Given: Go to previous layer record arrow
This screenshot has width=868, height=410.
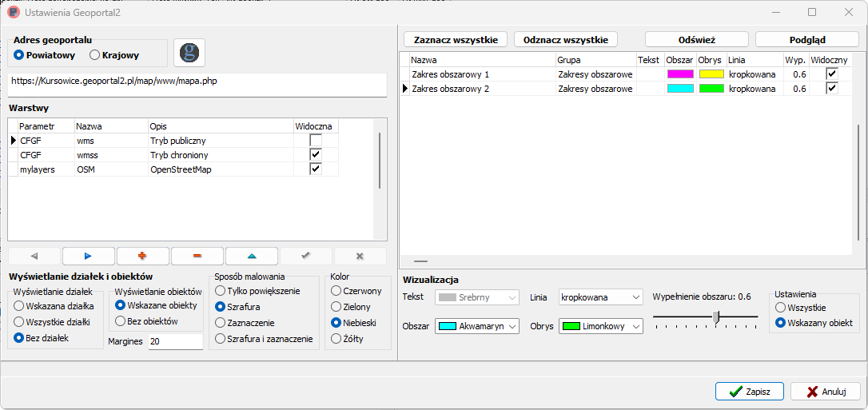Looking at the screenshot, I should point(34,257).
